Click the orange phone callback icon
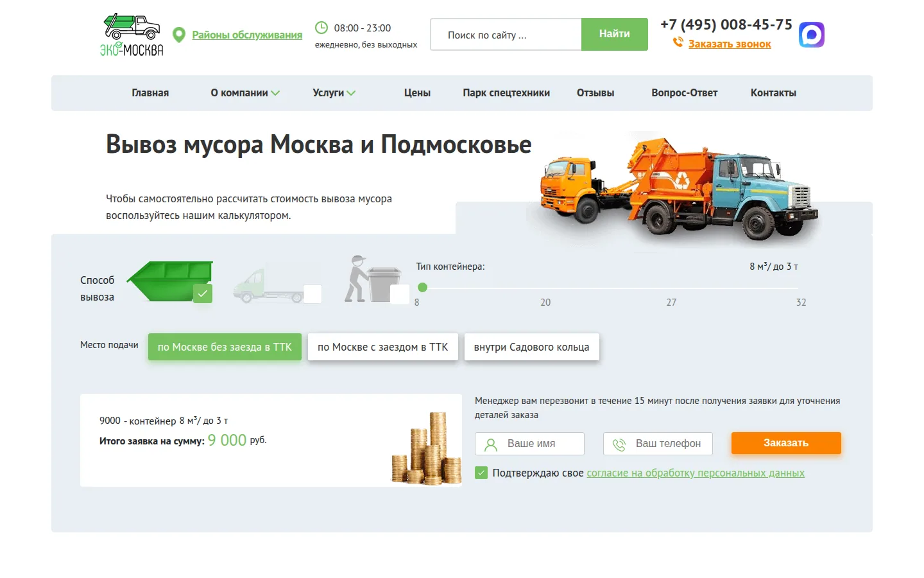The width and height of the screenshot is (924, 578). (x=678, y=43)
